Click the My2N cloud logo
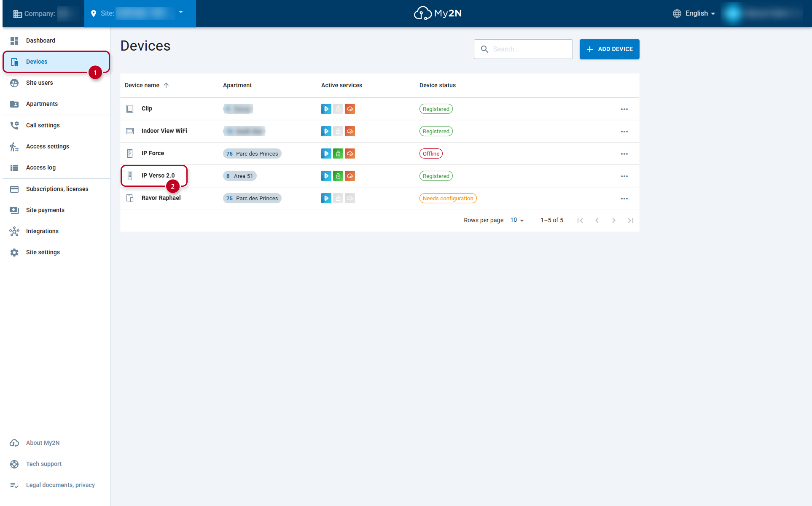This screenshot has height=506, width=812. 438,13
